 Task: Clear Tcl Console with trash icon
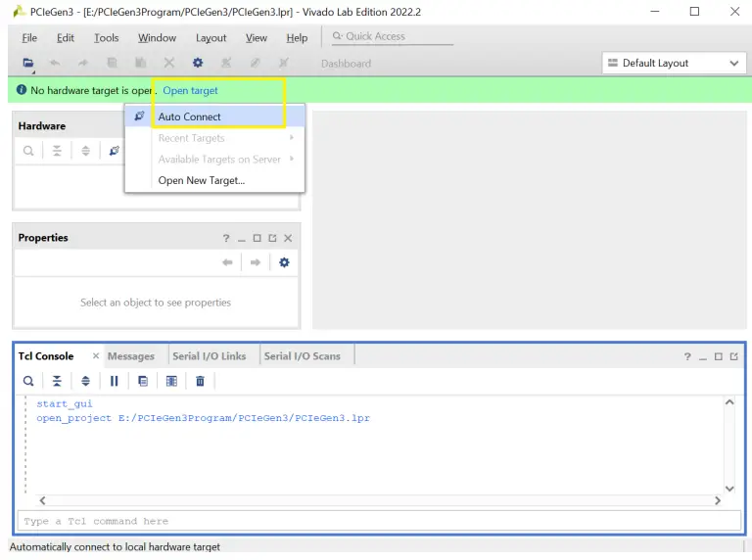coord(200,381)
